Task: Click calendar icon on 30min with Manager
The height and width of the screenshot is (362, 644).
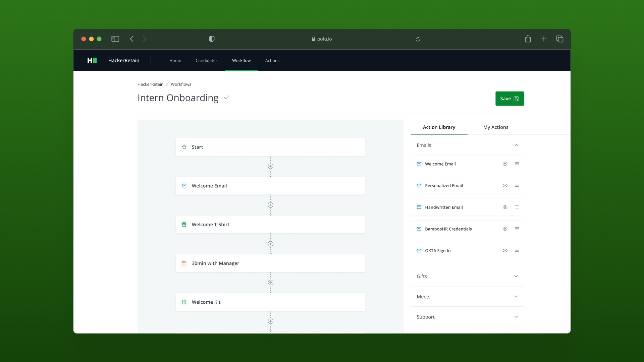Action: click(x=184, y=263)
